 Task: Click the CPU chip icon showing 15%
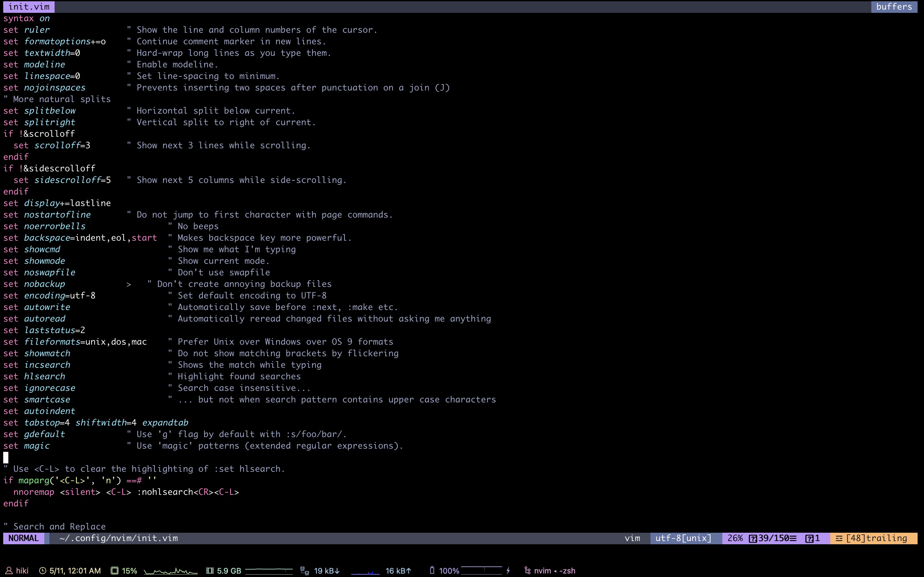click(x=115, y=571)
